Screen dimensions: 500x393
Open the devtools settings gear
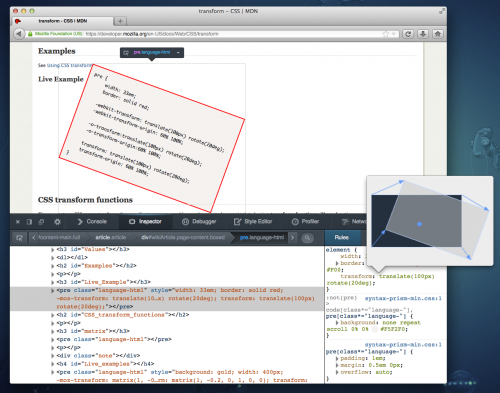click(x=57, y=222)
